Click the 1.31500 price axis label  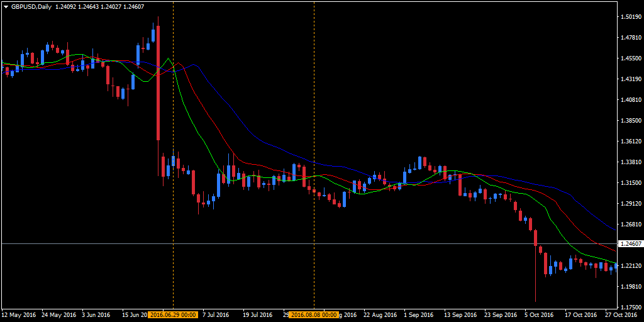633,183
